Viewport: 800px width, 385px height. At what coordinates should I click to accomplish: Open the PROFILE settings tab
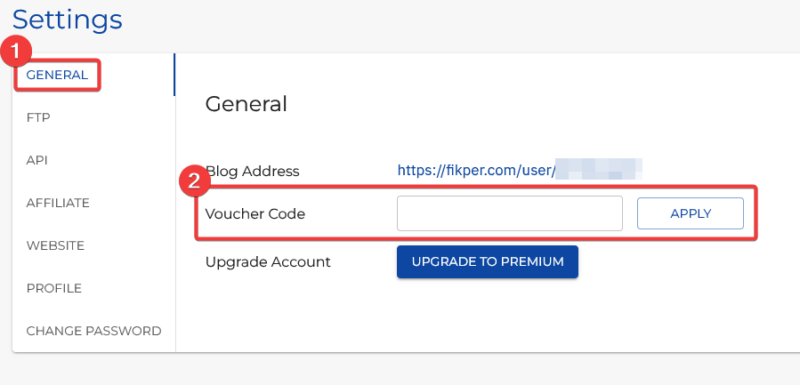click(54, 289)
